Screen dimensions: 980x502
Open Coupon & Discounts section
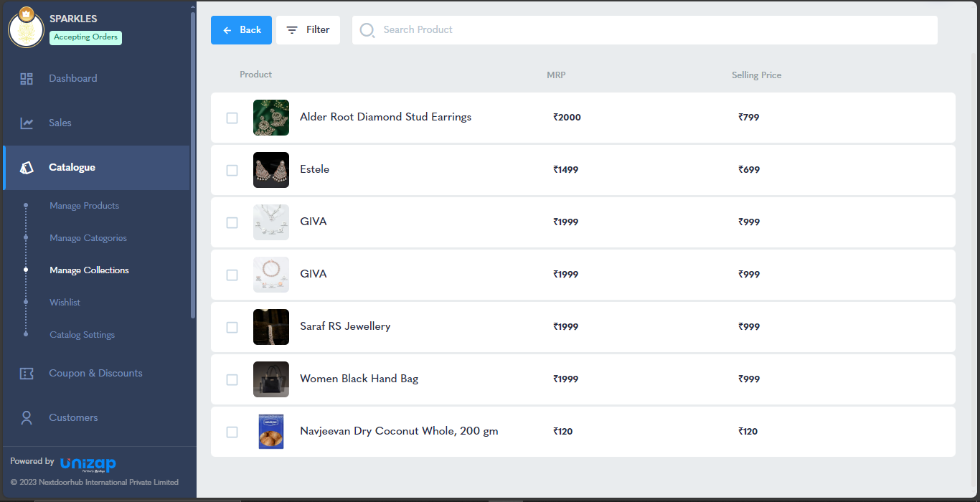click(96, 374)
